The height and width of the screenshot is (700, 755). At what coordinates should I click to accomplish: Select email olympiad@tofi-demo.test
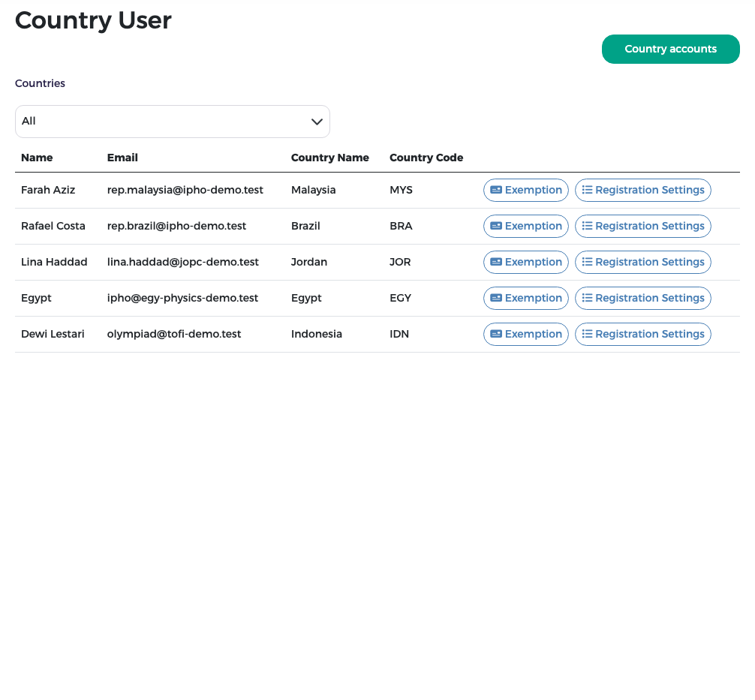[x=174, y=335]
